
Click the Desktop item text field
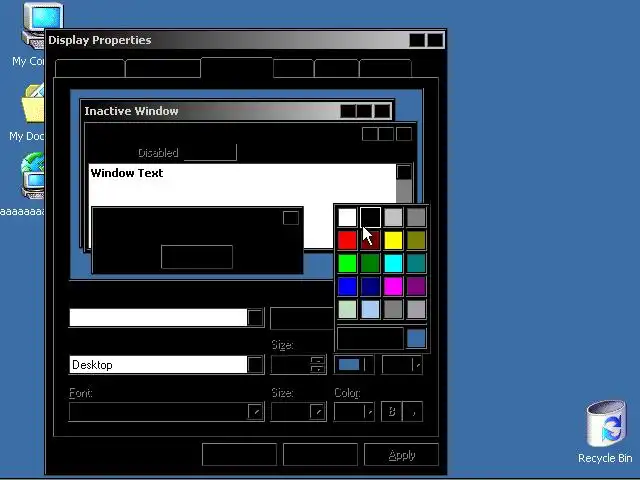pos(158,365)
